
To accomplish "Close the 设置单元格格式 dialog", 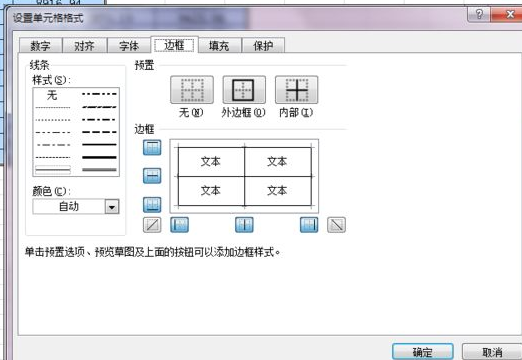I will coord(507,14).
